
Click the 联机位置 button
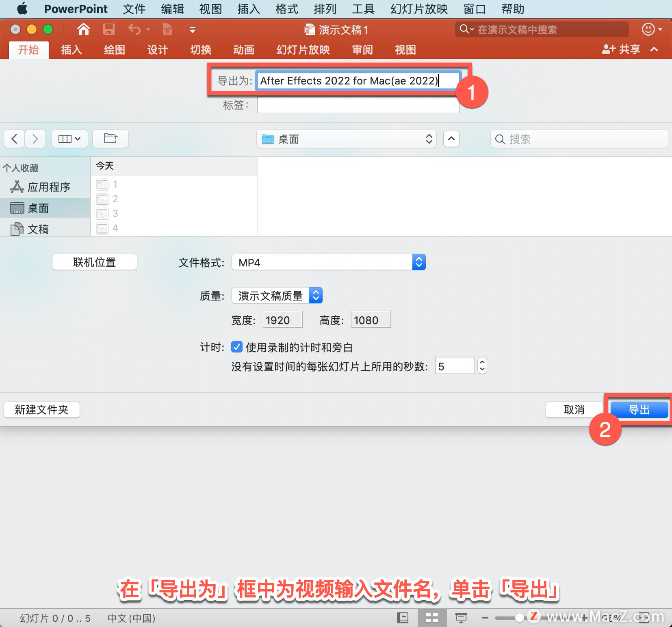[95, 262]
